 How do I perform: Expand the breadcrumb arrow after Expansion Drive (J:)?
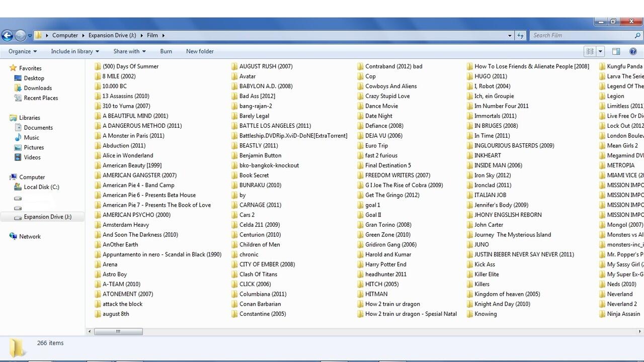(141, 35)
